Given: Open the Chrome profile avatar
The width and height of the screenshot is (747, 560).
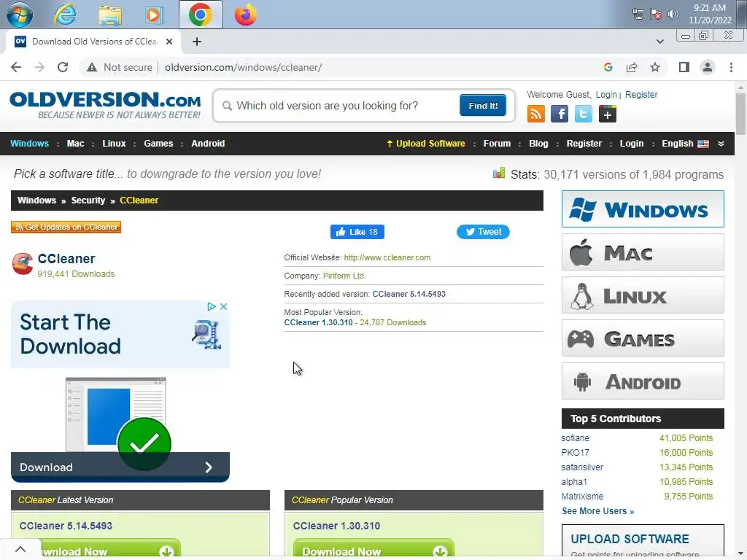Looking at the screenshot, I should (708, 67).
